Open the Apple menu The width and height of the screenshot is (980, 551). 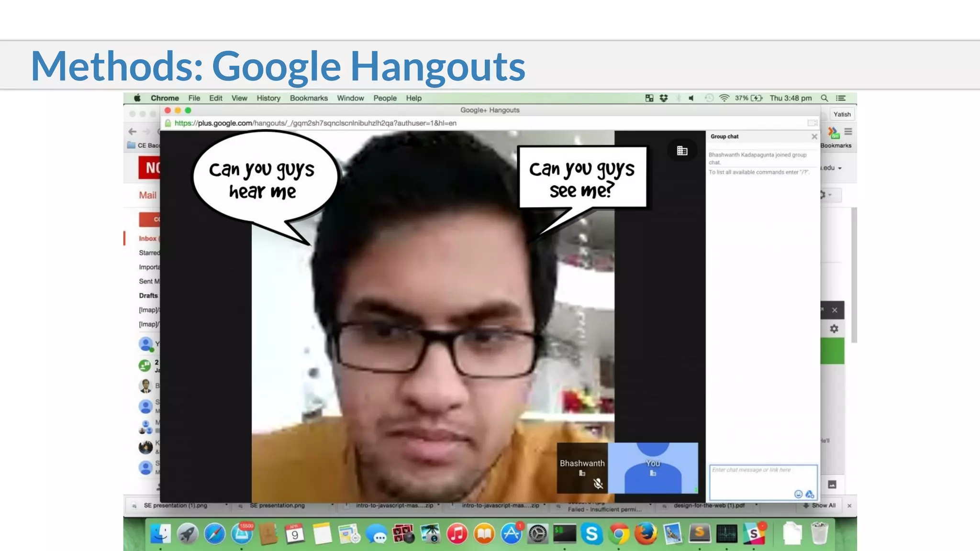click(137, 98)
